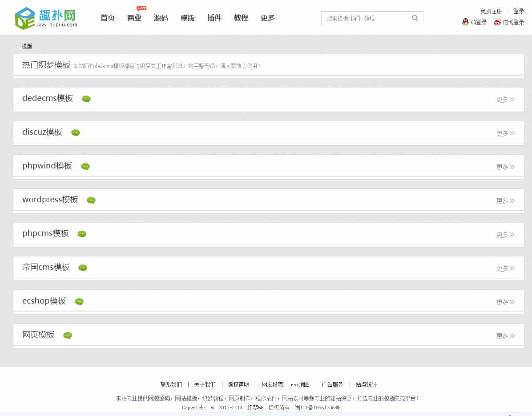Click the QQ penguin login icon

[465, 22]
